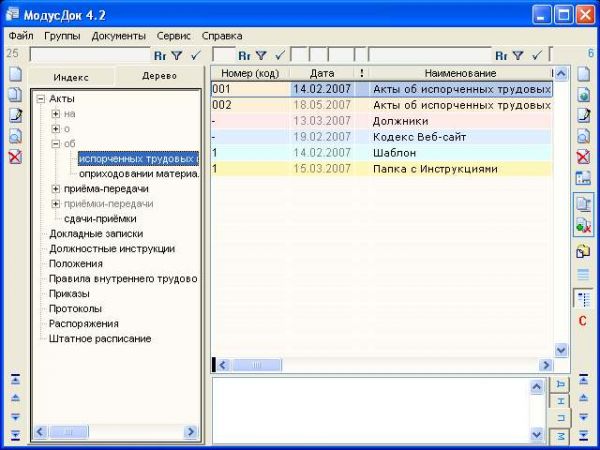Click the jump-to-top arrow icon at bottom left
Screen dimensions: 600x450
click(x=15, y=379)
